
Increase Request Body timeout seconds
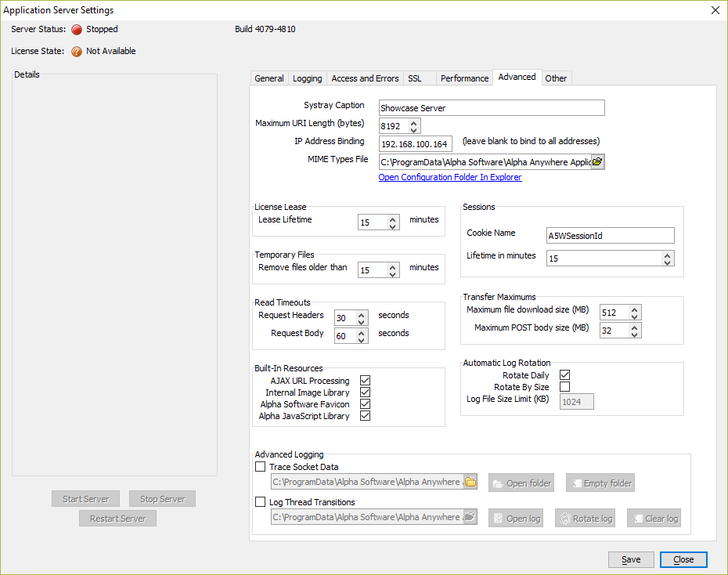361,333
